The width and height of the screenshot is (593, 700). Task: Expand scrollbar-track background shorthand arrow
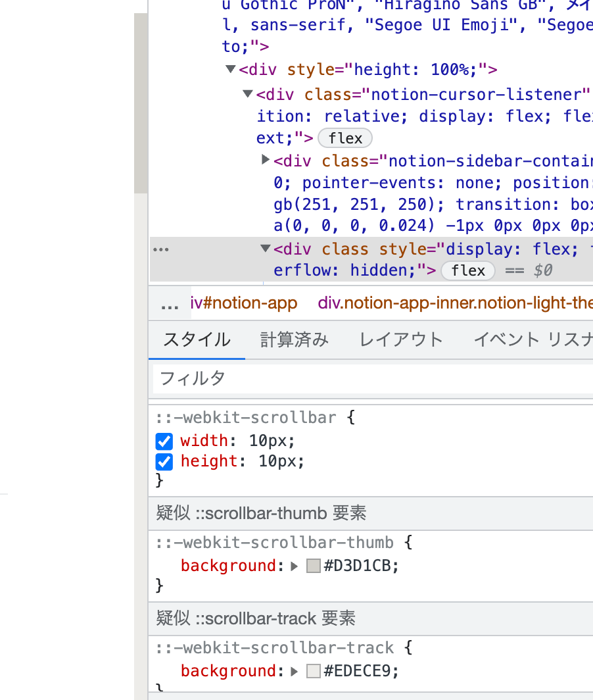point(294,671)
